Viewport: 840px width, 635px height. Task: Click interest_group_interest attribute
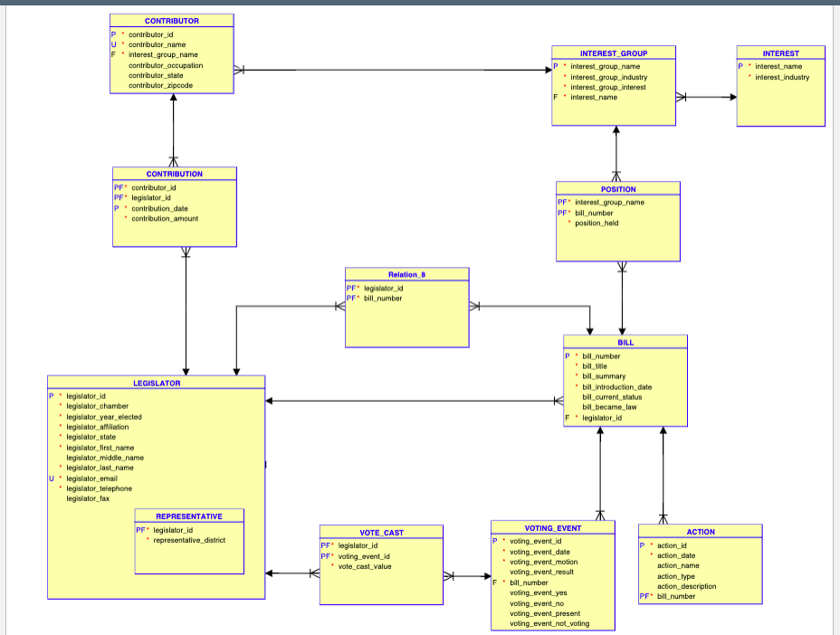coord(608,87)
